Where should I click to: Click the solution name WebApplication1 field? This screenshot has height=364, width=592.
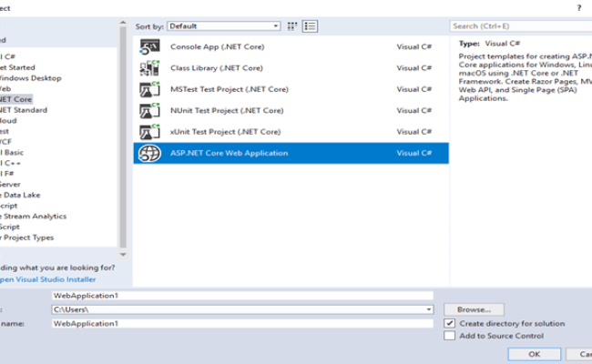[242, 324]
